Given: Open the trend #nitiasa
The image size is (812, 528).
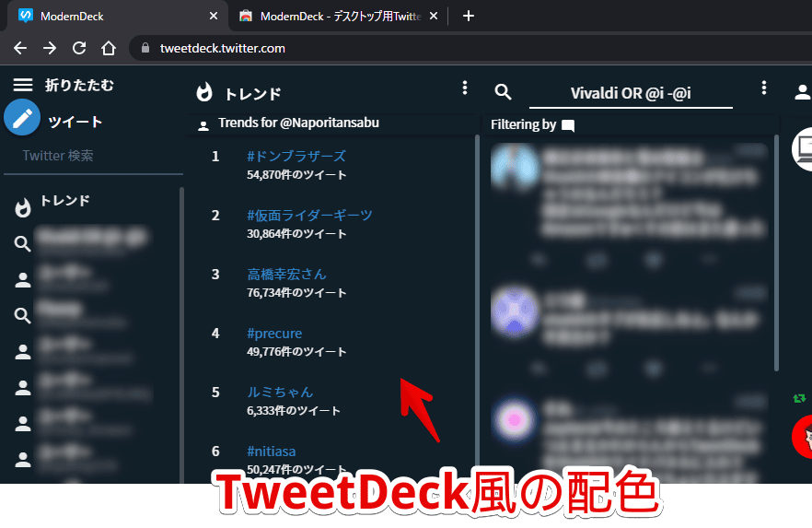Looking at the screenshot, I should [272, 452].
